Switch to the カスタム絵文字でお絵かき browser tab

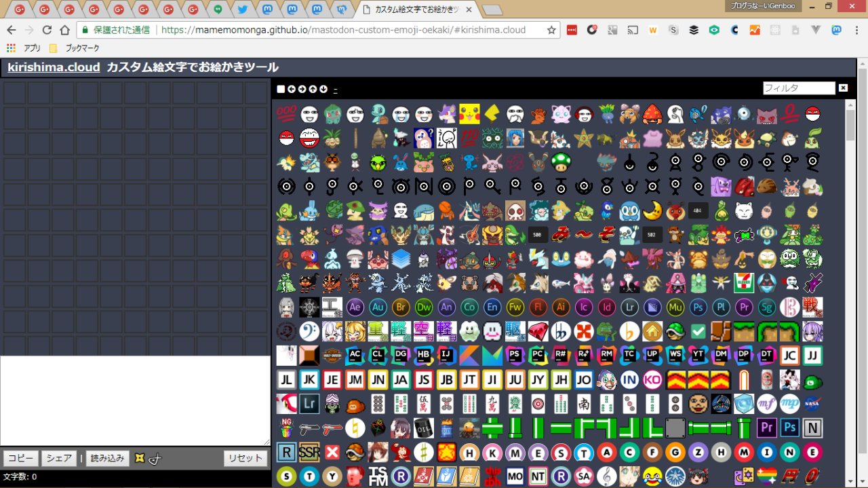click(x=417, y=10)
